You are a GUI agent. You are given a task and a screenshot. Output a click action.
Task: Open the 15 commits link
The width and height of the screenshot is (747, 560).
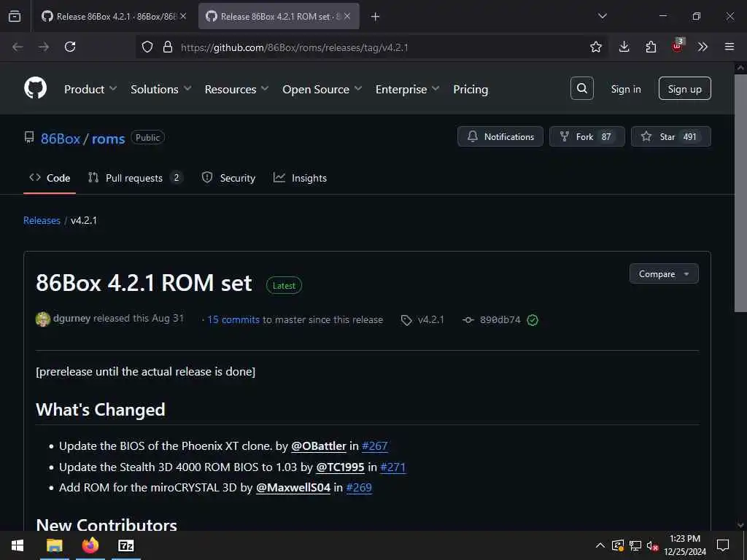click(233, 319)
